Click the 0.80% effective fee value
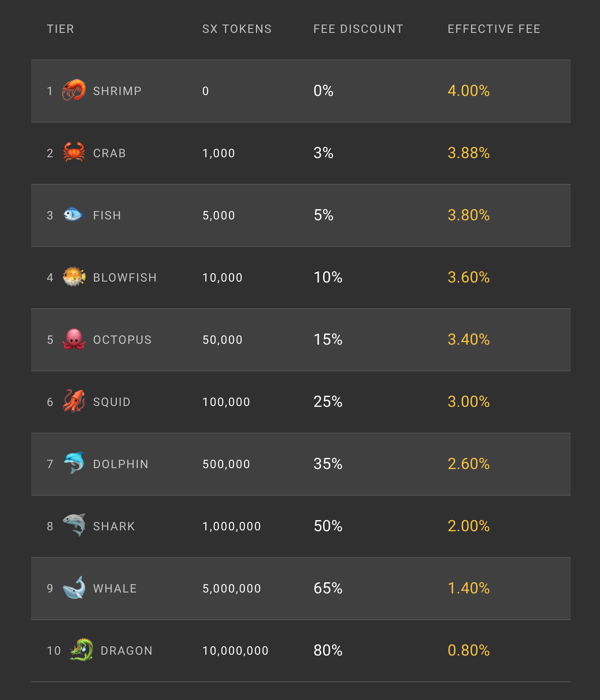The height and width of the screenshot is (700, 600). (x=468, y=650)
